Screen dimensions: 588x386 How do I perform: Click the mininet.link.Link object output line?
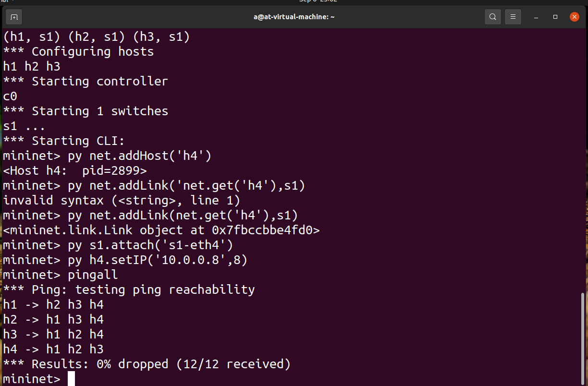[161, 230]
